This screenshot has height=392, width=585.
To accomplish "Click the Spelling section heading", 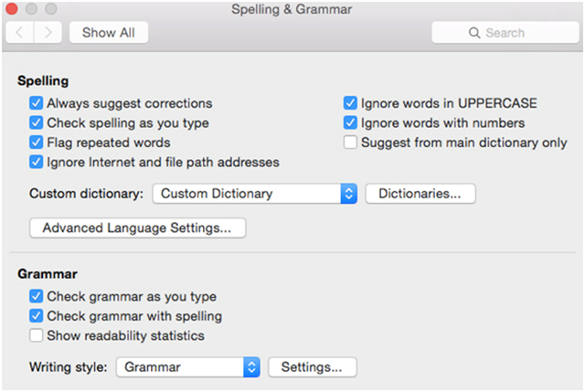I will click(43, 81).
